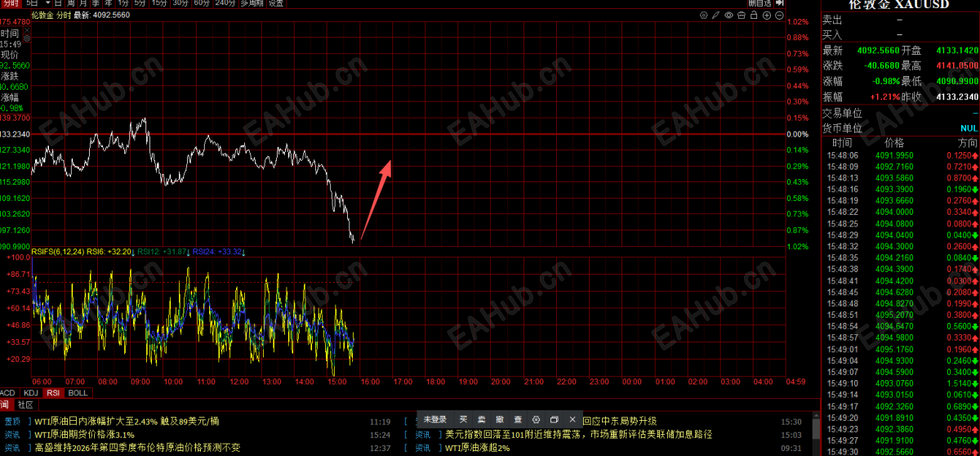Open the 社区 community tab
This screenshot has width=980, height=456.
tap(25, 404)
